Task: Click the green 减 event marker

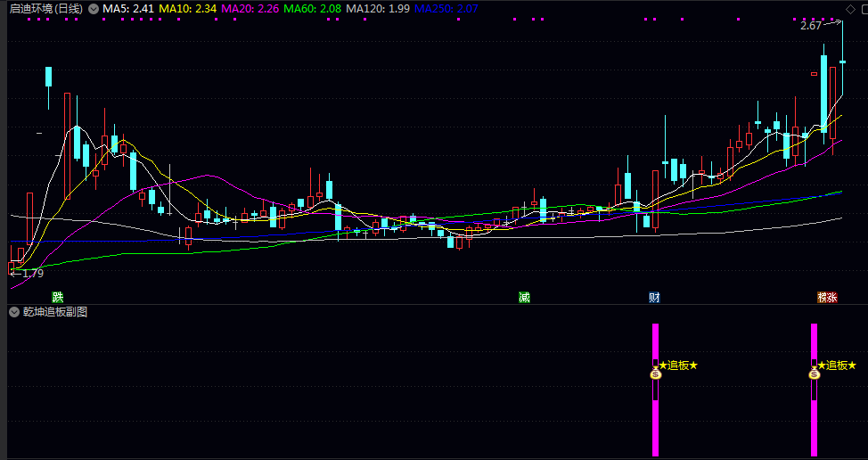Action: (x=524, y=297)
